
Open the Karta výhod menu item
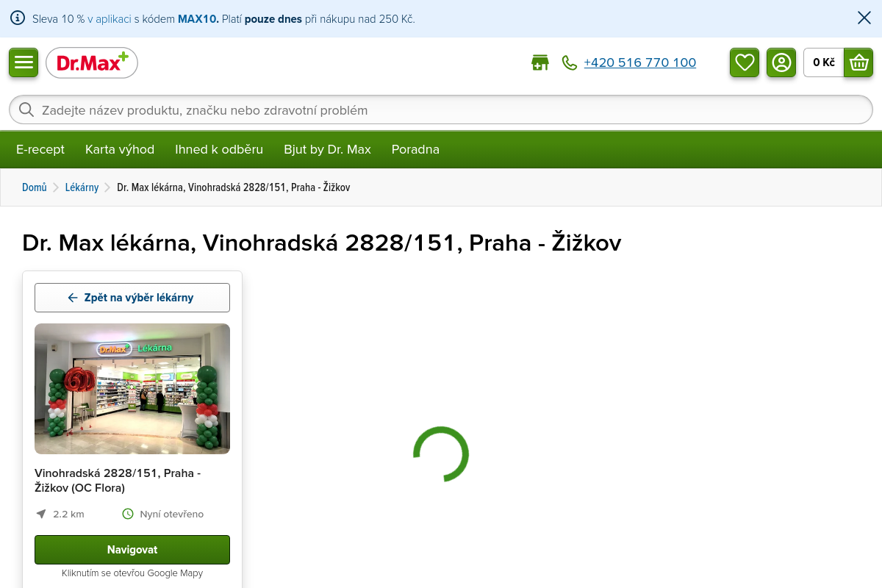pyautogui.click(x=120, y=149)
